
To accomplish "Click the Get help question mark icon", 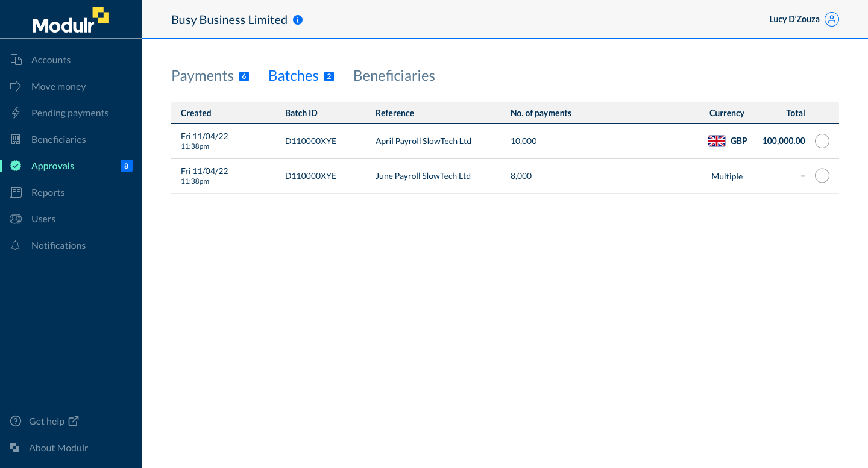I will tap(16, 421).
